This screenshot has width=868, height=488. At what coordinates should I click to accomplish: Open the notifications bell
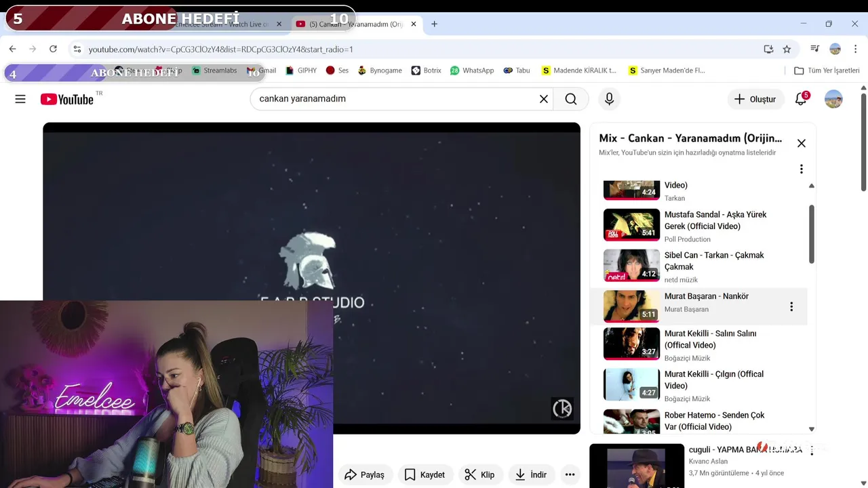tap(801, 99)
